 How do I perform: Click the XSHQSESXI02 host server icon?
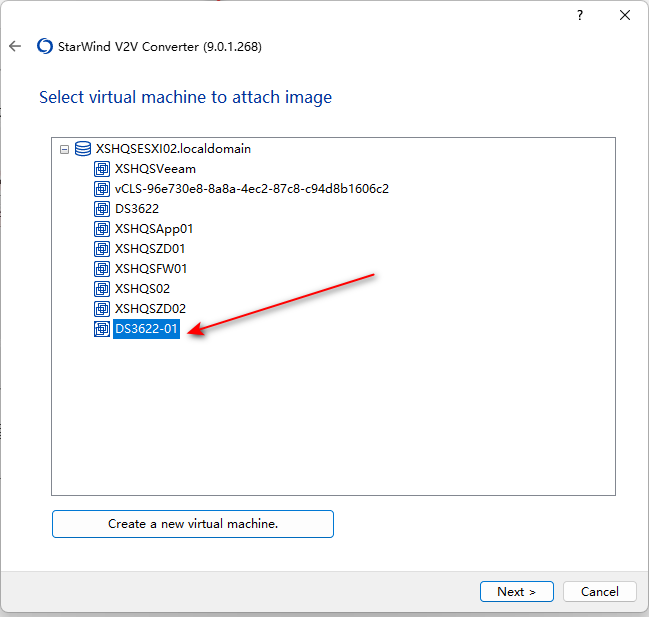(83, 149)
